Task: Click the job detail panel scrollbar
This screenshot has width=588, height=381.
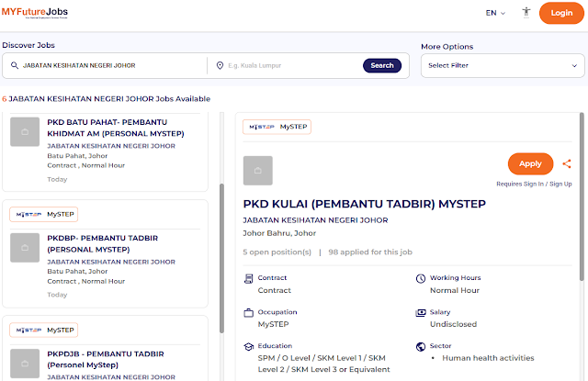Action: (582, 196)
